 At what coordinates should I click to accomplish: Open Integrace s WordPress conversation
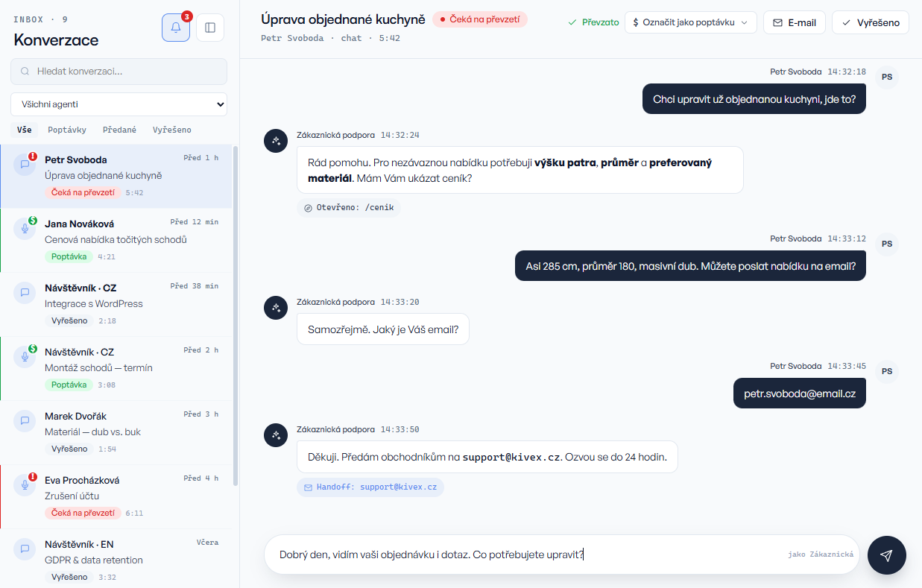click(x=116, y=305)
